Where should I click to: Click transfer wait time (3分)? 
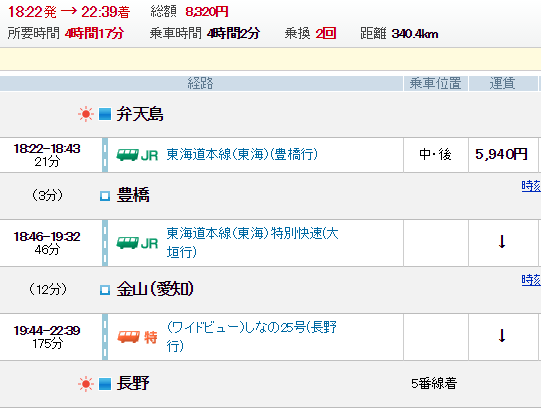[x=47, y=196]
